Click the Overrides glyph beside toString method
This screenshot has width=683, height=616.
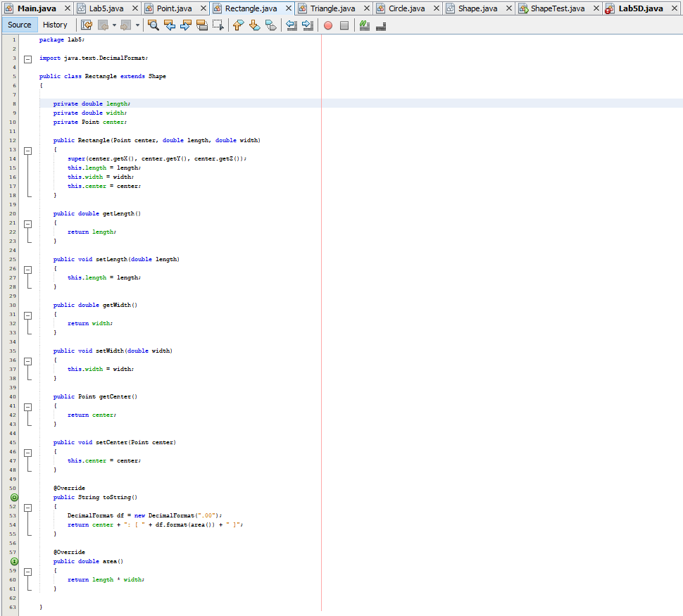coord(14,497)
